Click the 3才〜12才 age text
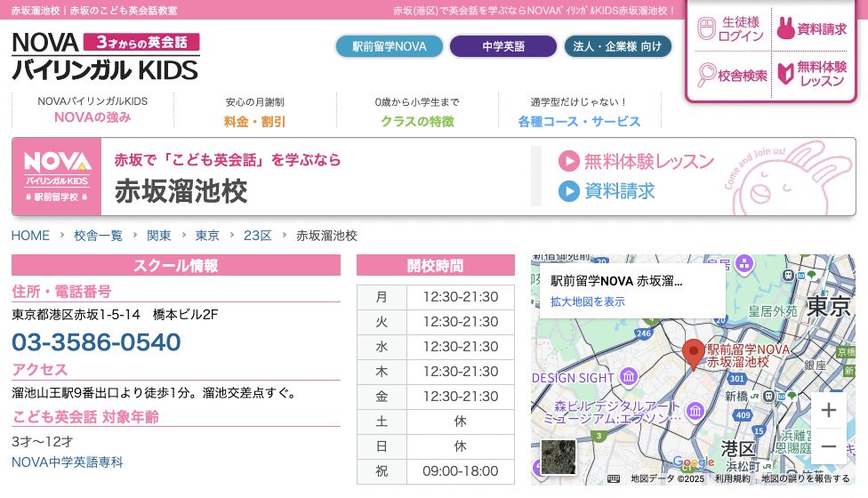 coord(43,442)
